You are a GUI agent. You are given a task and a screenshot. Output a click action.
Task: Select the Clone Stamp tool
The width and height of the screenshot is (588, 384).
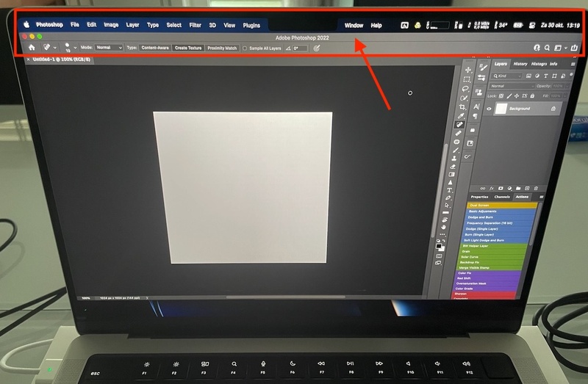tap(454, 158)
